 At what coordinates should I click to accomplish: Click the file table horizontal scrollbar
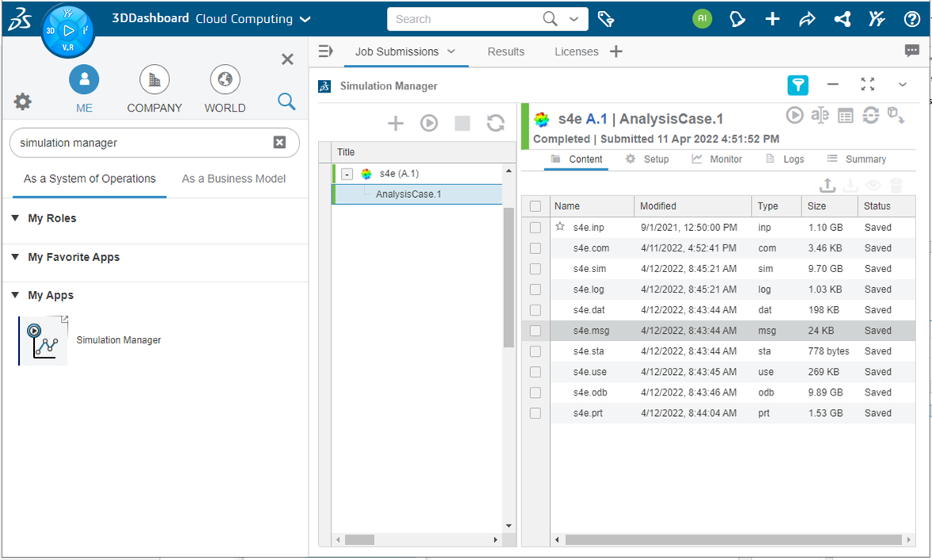(733, 539)
